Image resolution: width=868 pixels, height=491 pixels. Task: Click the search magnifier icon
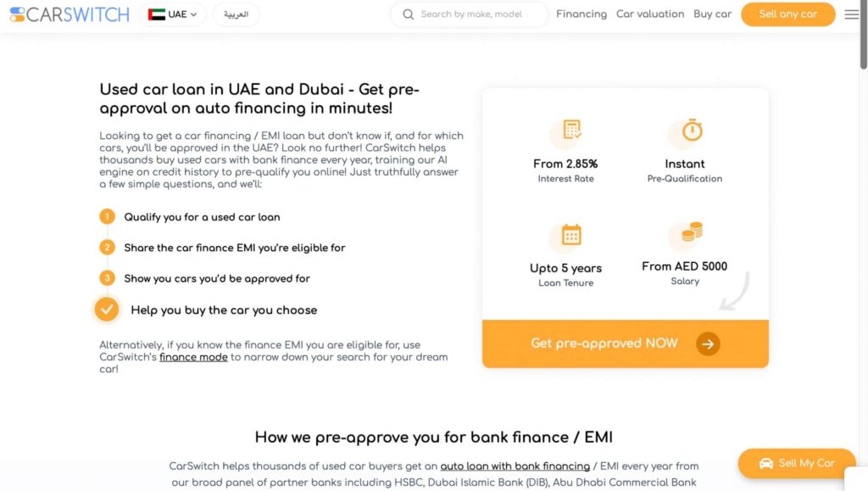[x=408, y=14]
